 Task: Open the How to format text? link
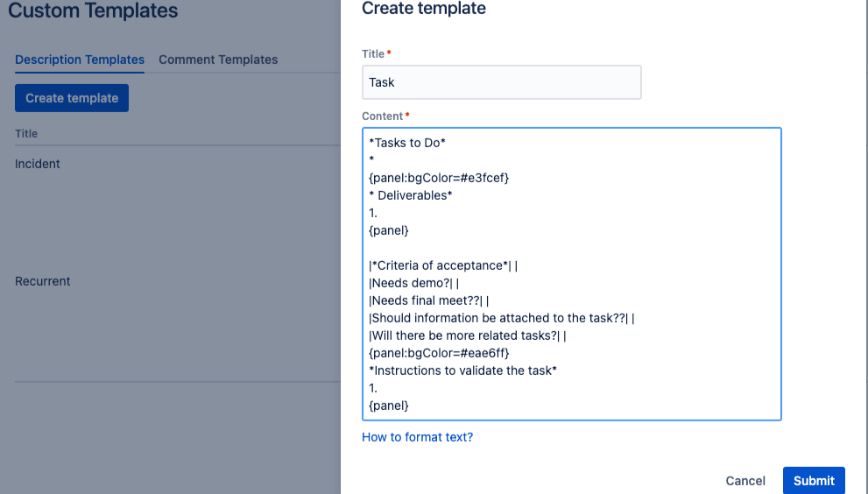pyautogui.click(x=417, y=437)
